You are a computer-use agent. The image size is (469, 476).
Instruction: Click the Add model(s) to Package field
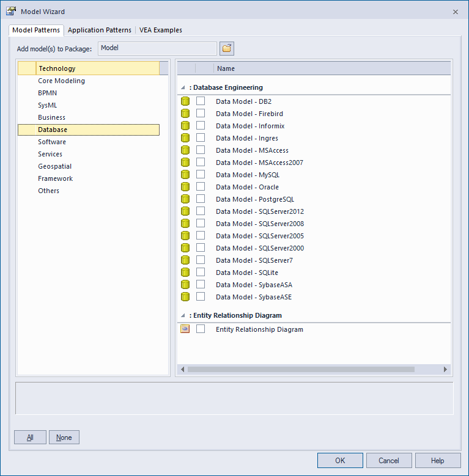(x=157, y=48)
